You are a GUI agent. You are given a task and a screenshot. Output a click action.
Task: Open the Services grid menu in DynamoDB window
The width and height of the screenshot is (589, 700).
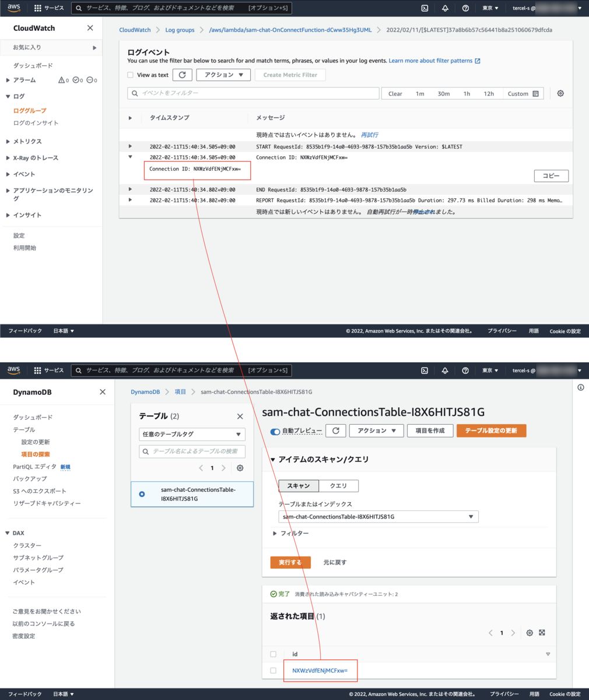click(x=49, y=370)
